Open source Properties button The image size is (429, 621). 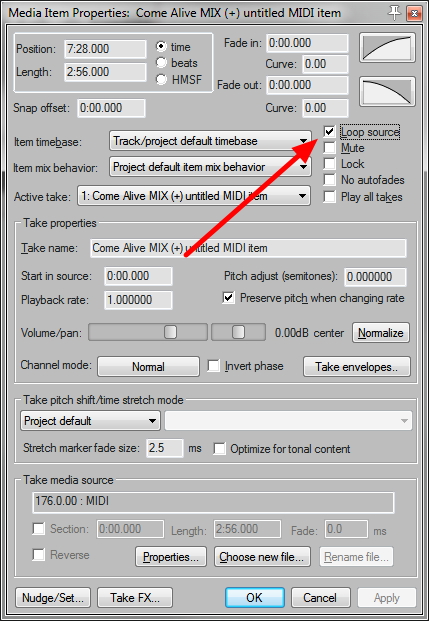(x=171, y=557)
